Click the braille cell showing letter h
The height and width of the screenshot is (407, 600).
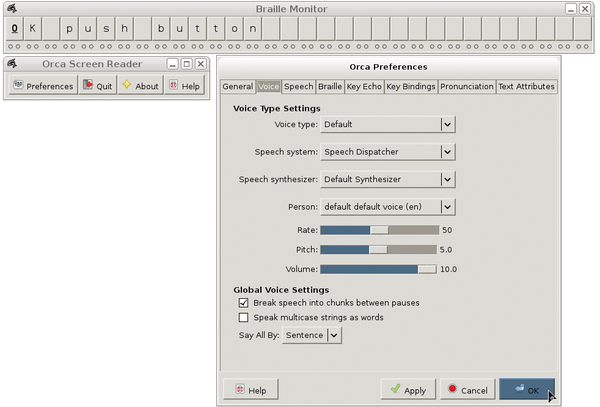(124, 29)
